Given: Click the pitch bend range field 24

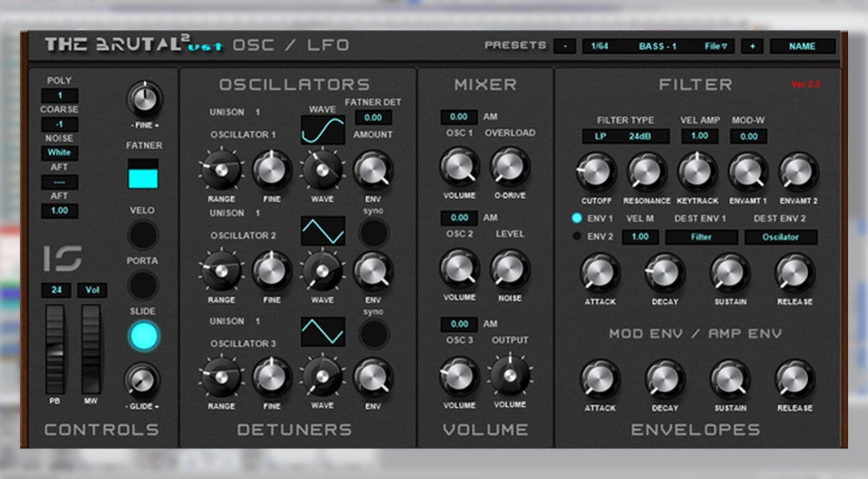Looking at the screenshot, I should [56, 290].
